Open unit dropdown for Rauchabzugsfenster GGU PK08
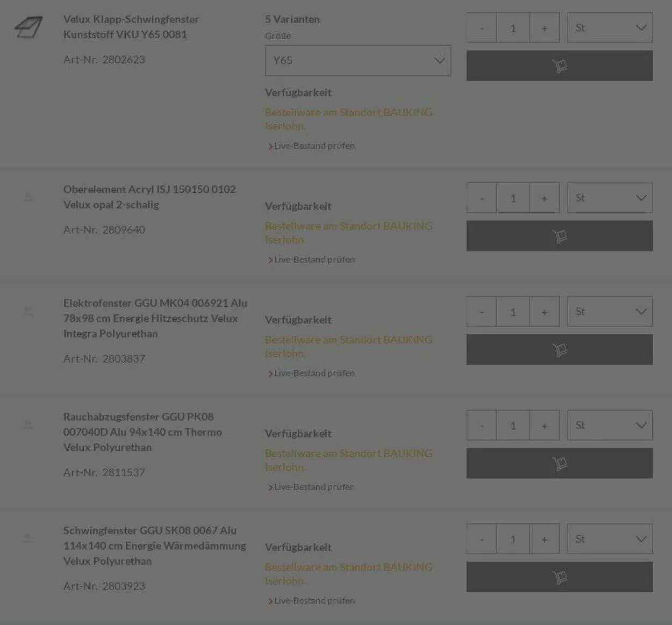This screenshot has width=672, height=625. point(610,425)
